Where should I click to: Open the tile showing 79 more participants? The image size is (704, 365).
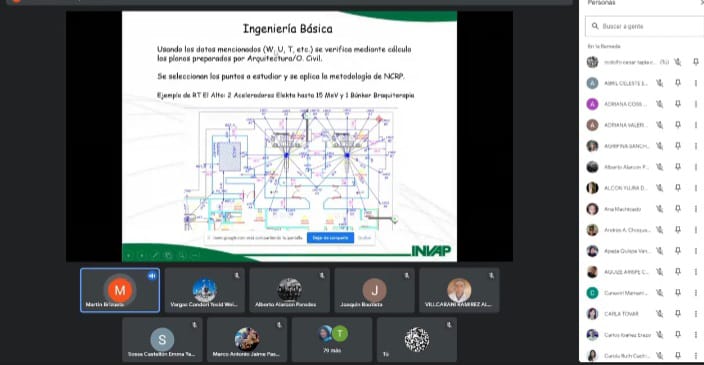pos(332,339)
